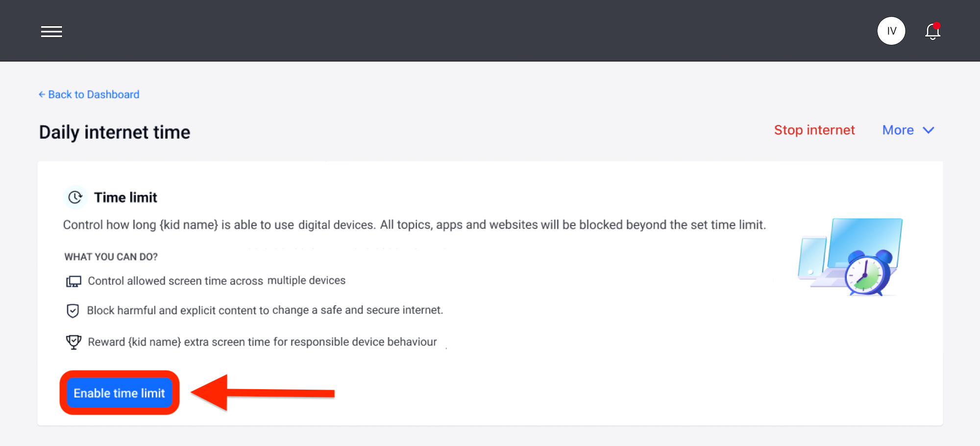The width and height of the screenshot is (980, 446).
Task: Select the monitor icon for screen time control
Action: (73, 281)
